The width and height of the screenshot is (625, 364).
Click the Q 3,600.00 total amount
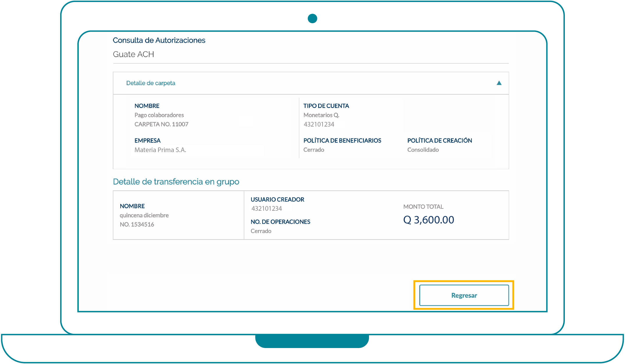[x=428, y=220]
